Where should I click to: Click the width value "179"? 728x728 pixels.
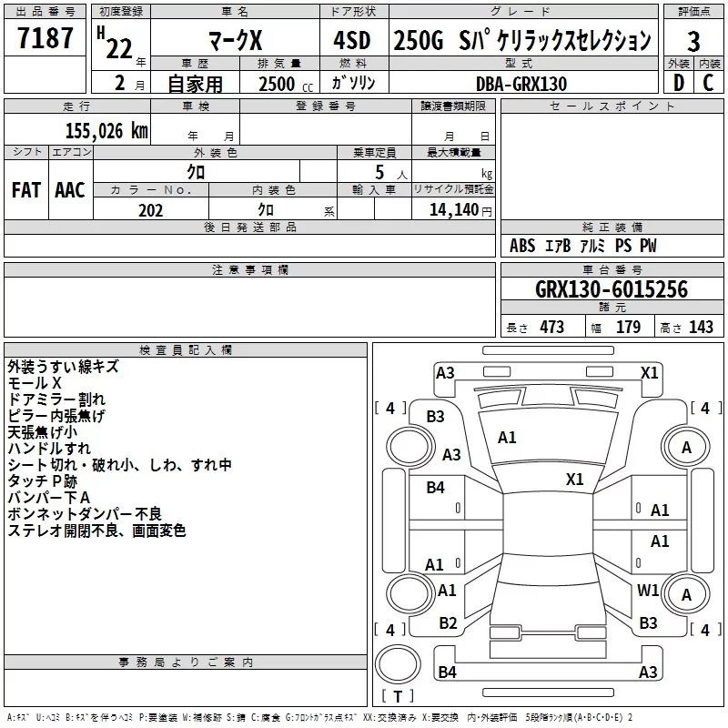[x=628, y=327]
